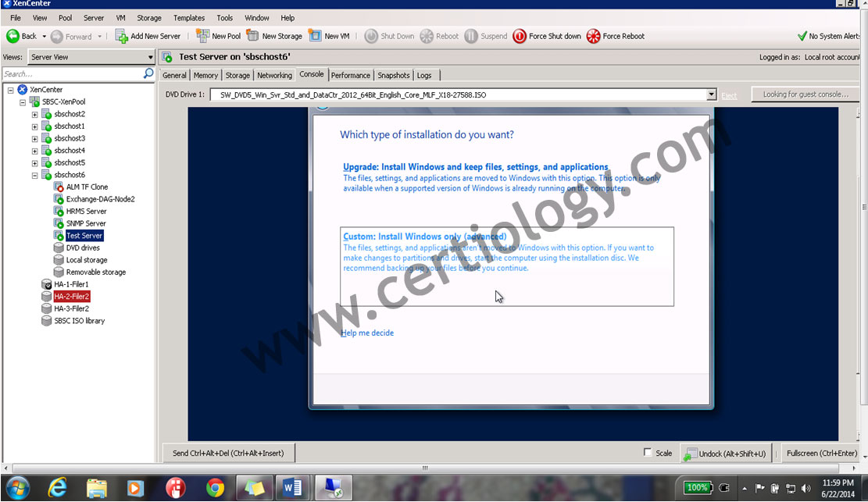Switch to the Networking tab

point(274,75)
